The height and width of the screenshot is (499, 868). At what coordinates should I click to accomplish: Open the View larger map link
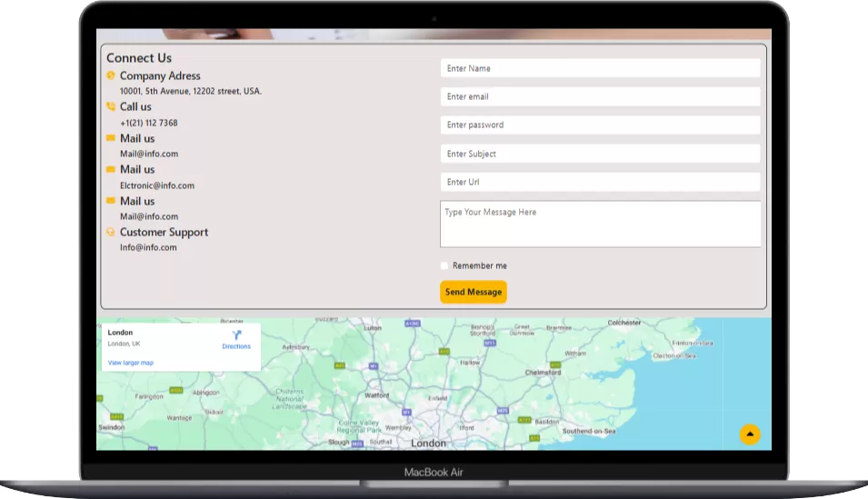[131, 363]
